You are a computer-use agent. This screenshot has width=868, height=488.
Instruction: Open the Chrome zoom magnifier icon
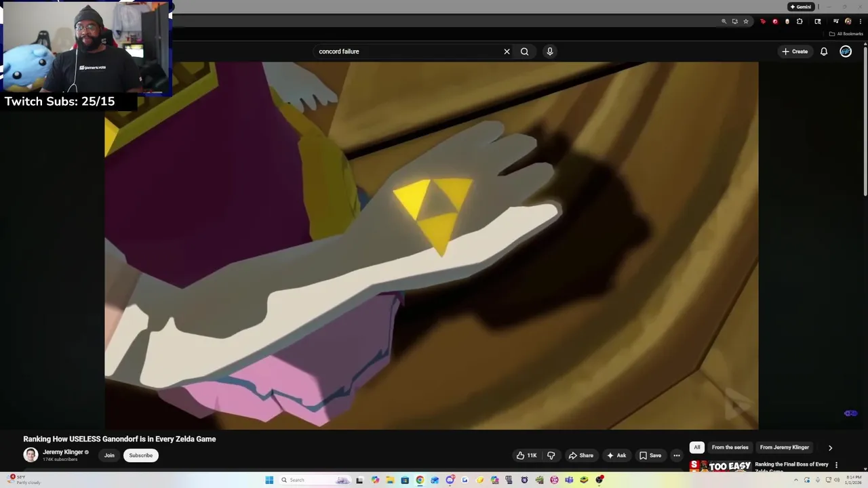click(724, 21)
